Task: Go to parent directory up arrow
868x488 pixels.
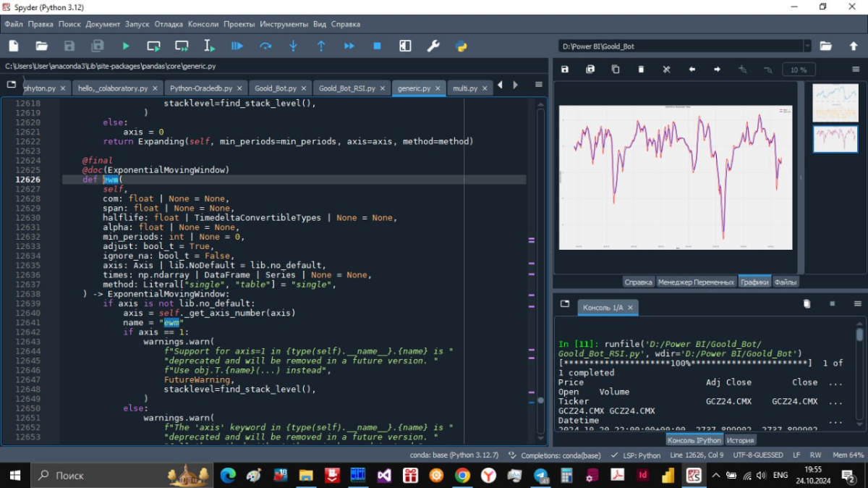Action: click(854, 46)
